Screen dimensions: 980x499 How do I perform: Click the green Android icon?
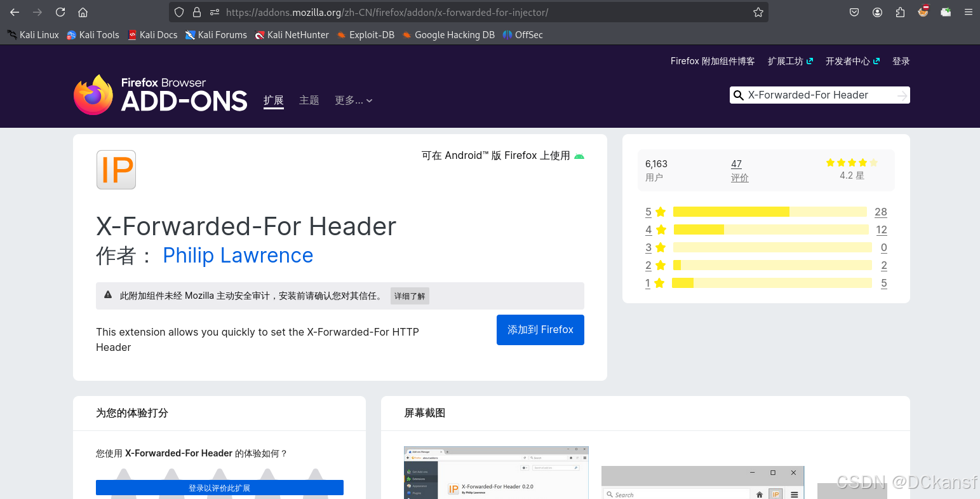579,156
